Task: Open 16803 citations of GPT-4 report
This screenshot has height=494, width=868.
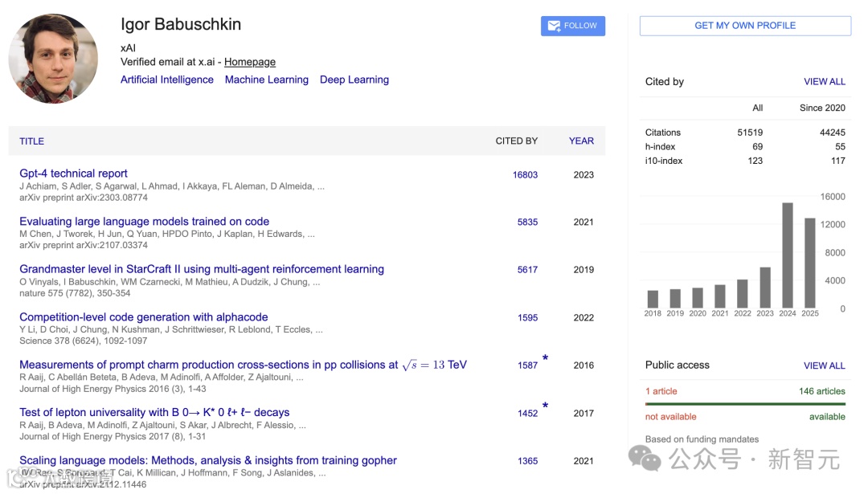Action: coord(525,175)
